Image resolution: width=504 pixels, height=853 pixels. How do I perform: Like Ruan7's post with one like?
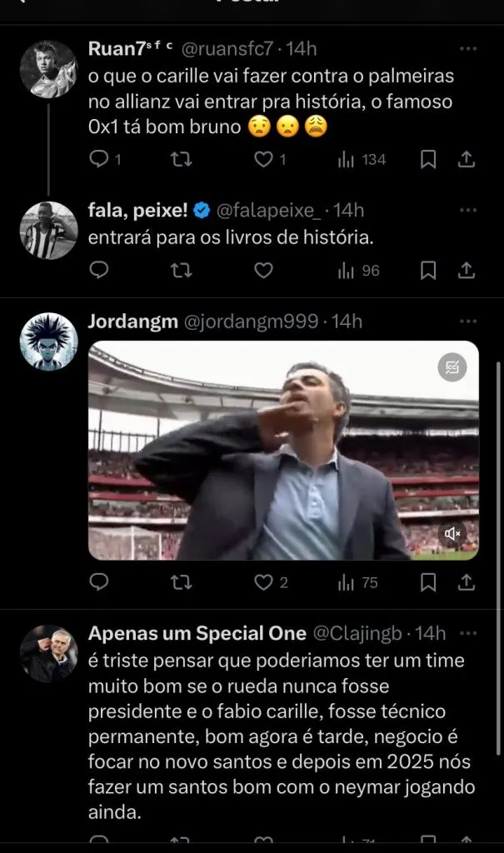point(263,158)
